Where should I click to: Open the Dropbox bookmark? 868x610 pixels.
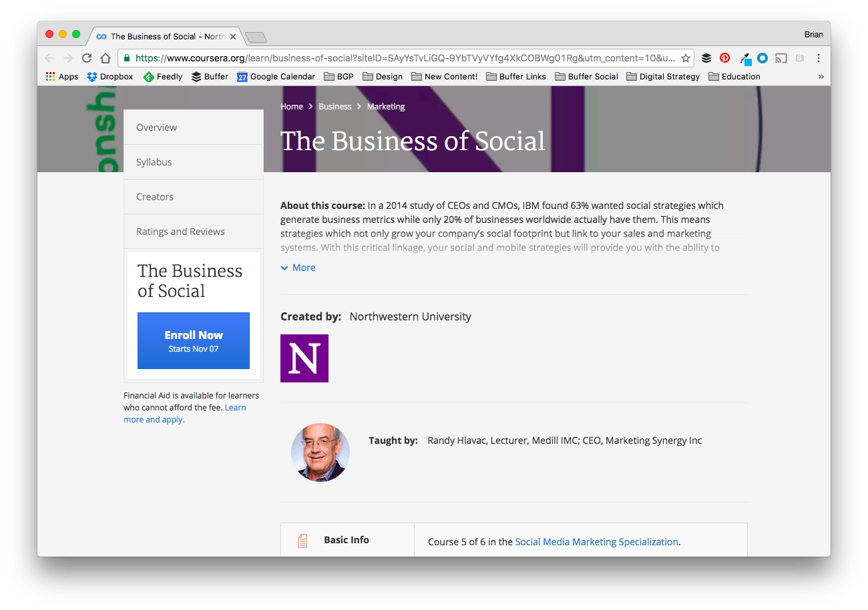click(110, 76)
